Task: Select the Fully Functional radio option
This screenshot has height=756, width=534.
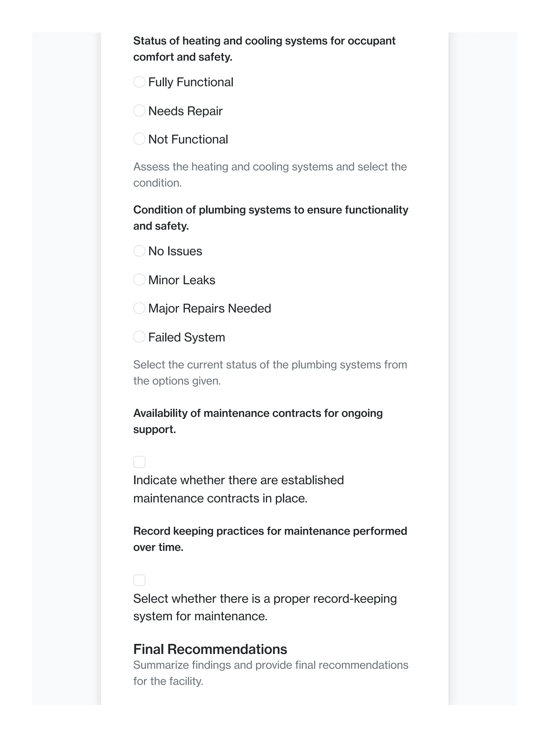Action: pos(139,82)
